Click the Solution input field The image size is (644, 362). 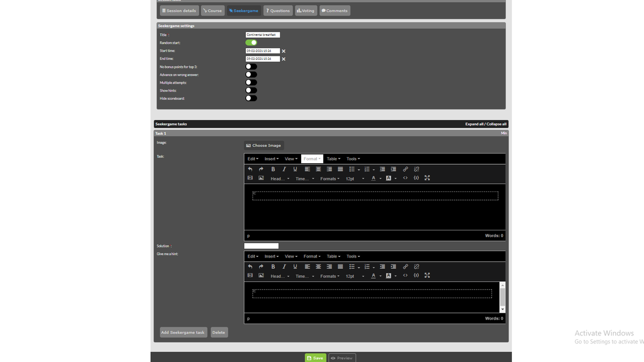(261, 246)
